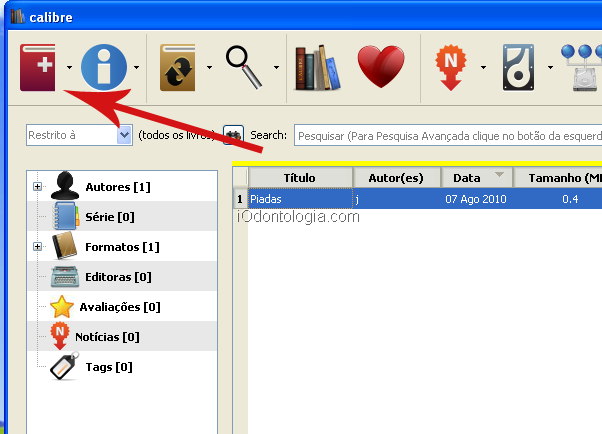Expand the Autores tree node

37,187
